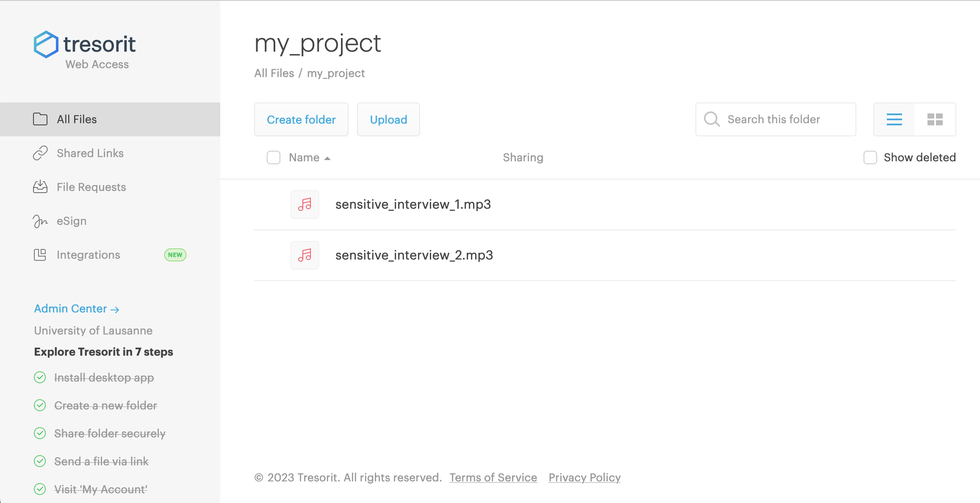
Task: Sort files by the Name column arrow
Action: pyautogui.click(x=327, y=158)
